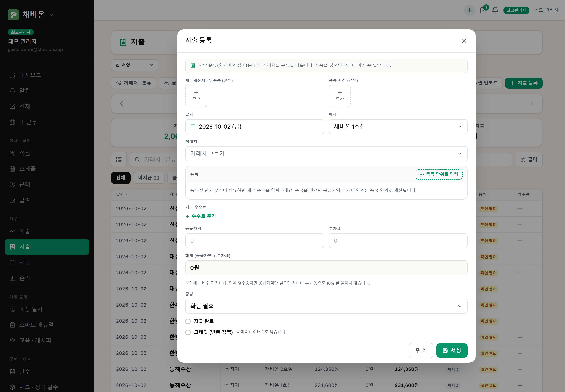Image resolution: width=565 pixels, height=392 pixels.
Task: Click the 공급가액 input field
Action: click(x=254, y=241)
